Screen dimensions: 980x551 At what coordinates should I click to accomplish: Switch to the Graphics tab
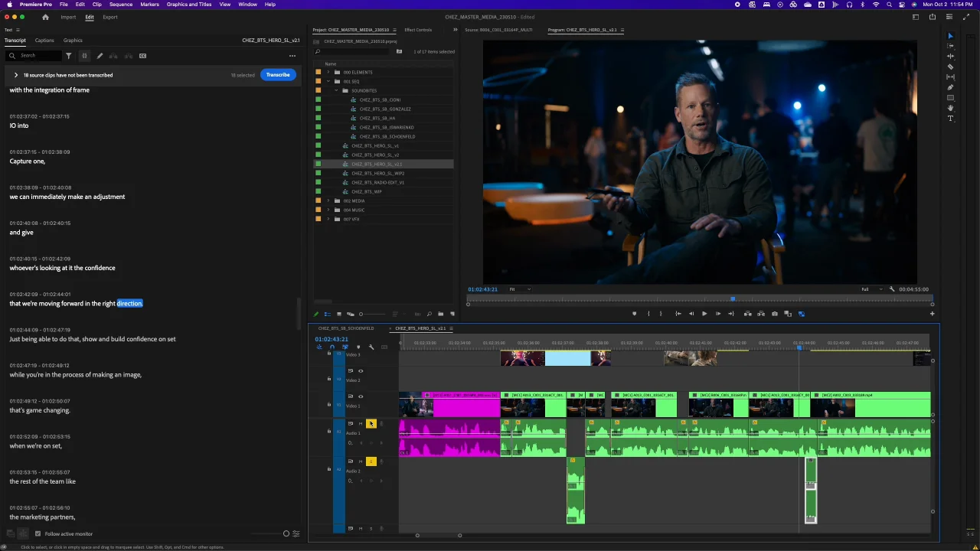click(x=73, y=40)
